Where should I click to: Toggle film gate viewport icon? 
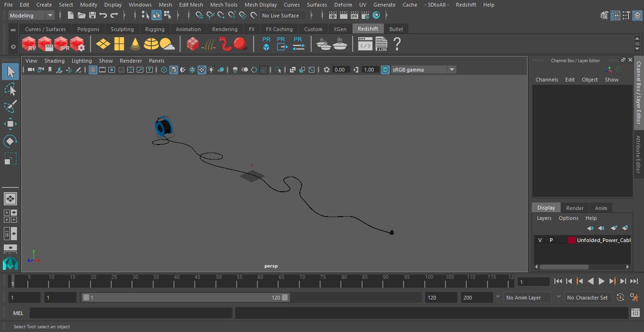click(102, 70)
